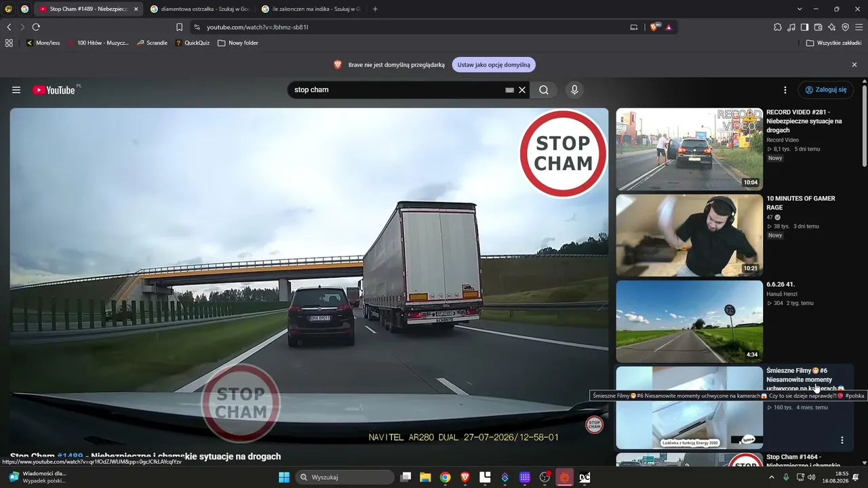
Task: Open the Brave playlist music icon
Action: 791,27
